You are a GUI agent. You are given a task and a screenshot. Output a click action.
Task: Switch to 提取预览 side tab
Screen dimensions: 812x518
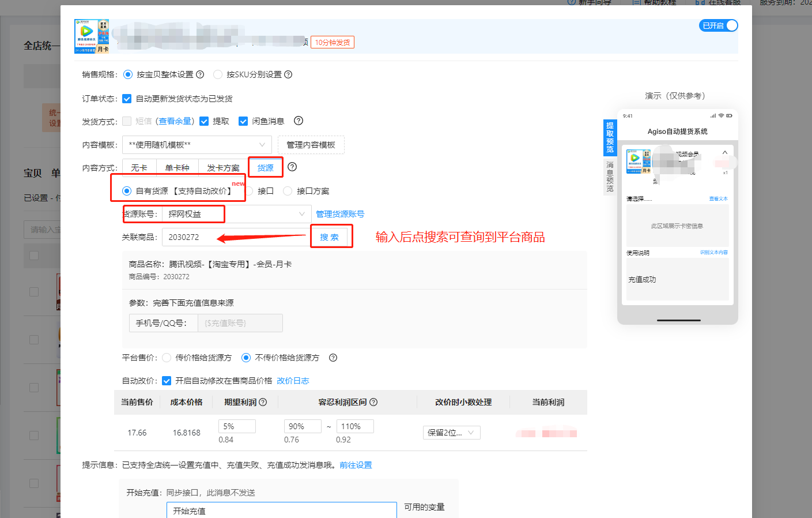610,137
